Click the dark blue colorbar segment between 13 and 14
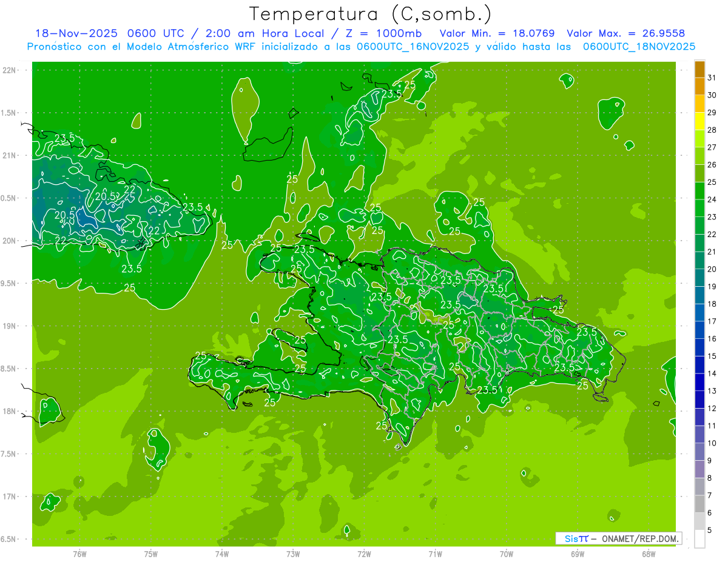This screenshot has height=562, width=728. 699,383
